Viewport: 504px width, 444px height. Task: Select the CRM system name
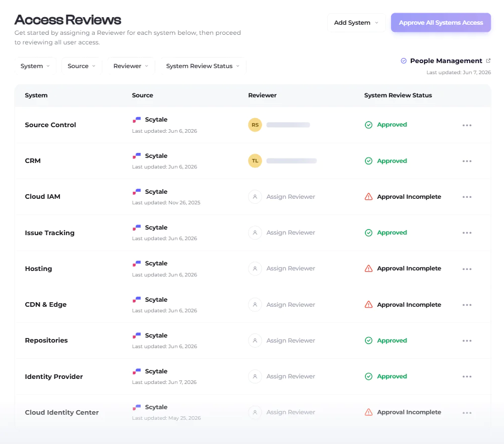point(33,160)
